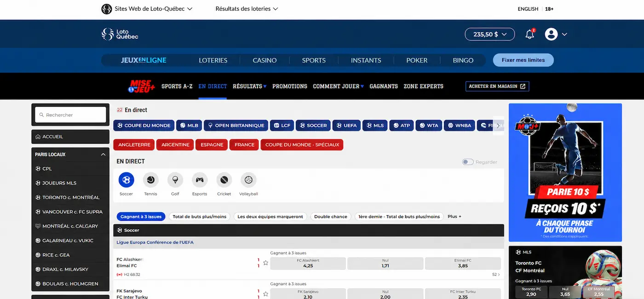Select the Esports controller icon
The height and width of the screenshot is (299, 644).
[200, 179]
